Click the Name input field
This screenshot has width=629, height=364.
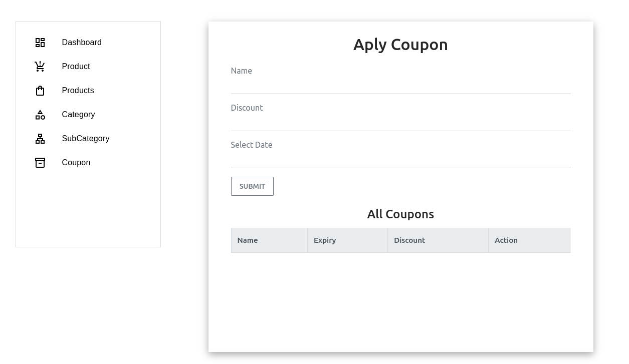(x=400, y=83)
